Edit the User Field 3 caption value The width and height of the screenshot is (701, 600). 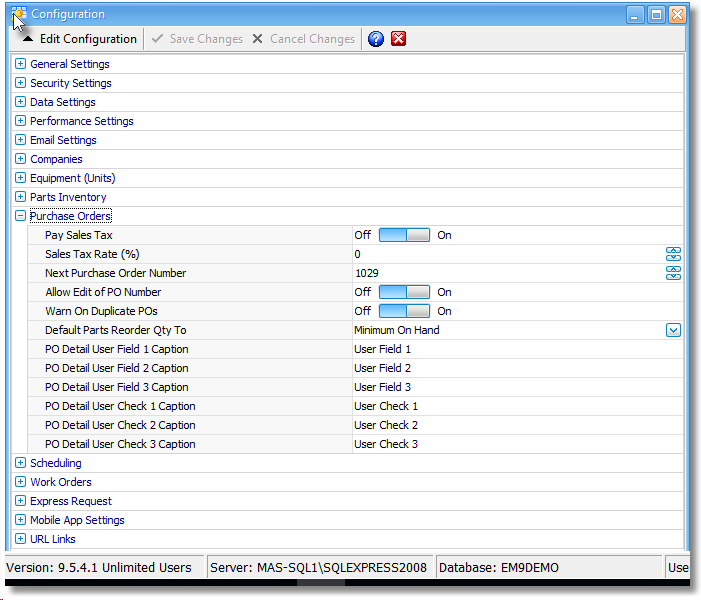(517, 387)
